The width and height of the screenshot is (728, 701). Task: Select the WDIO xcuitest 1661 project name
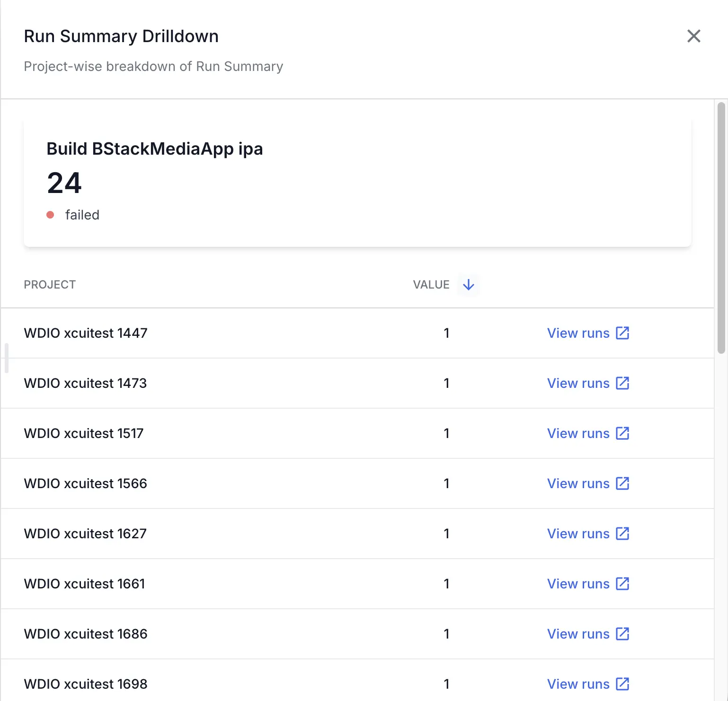tap(85, 584)
